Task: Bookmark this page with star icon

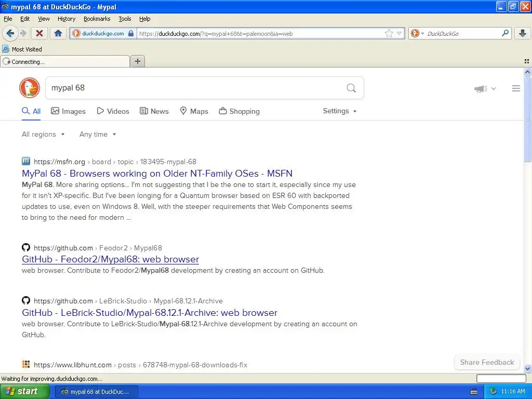Action: click(389, 33)
